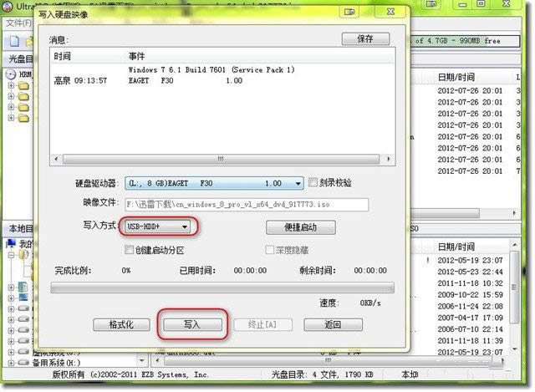535x392 pixels.
Task: Select the row dated 2011-11-18 10:32
Action: click(470, 283)
